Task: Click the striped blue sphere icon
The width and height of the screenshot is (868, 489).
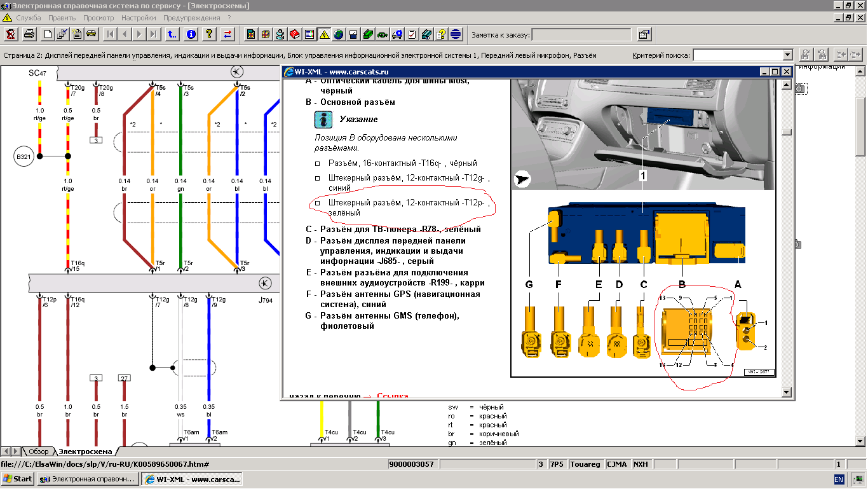Action: [456, 34]
